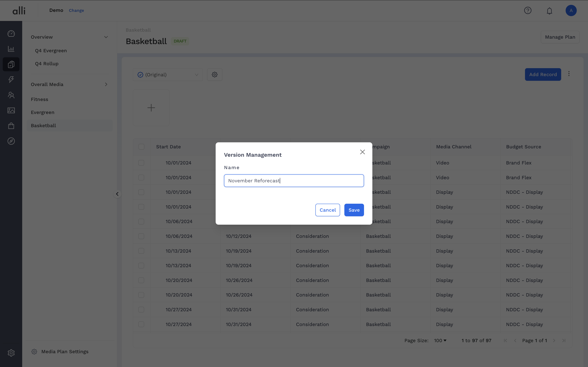Check the last 10/27/2024 row checkbox

pyautogui.click(x=141, y=324)
